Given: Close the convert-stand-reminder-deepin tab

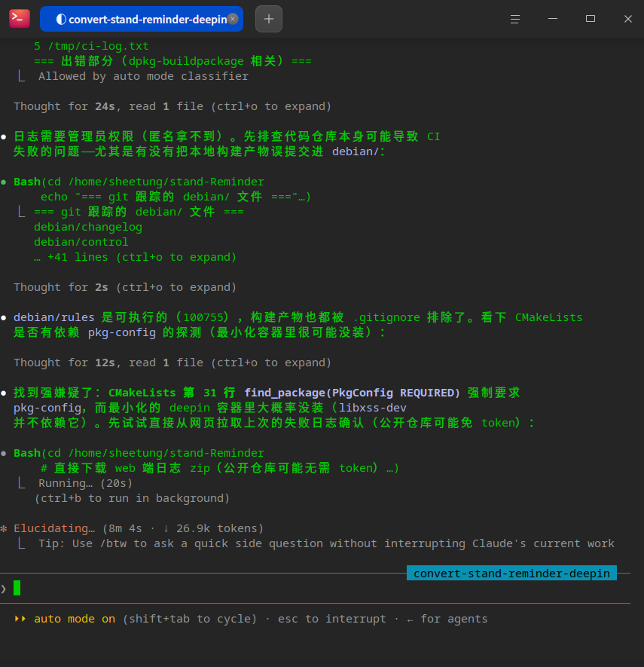Looking at the screenshot, I should 233,19.
